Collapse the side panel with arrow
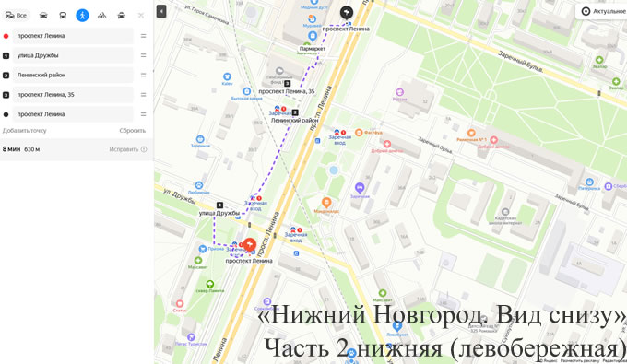This screenshot has width=627, height=364. point(161,11)
